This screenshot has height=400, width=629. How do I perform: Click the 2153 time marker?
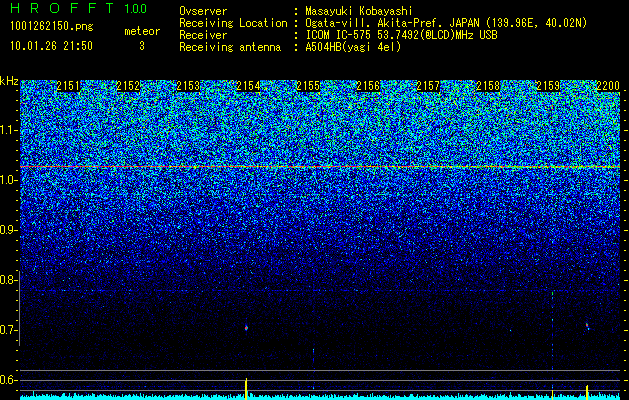click(x=188, y=86)
